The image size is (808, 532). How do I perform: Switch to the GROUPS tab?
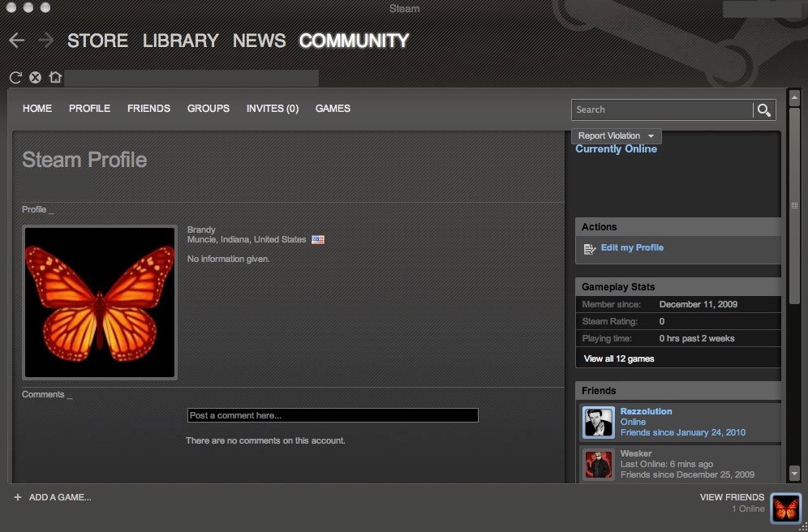[x=208, y=109]
